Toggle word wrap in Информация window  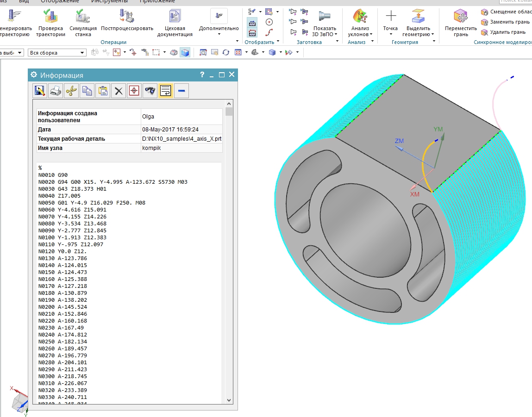coord(165,91)
